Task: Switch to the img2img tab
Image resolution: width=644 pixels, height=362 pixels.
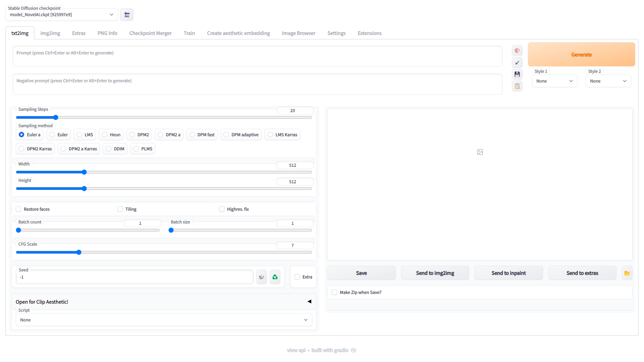Action: [x=50, y=33]
